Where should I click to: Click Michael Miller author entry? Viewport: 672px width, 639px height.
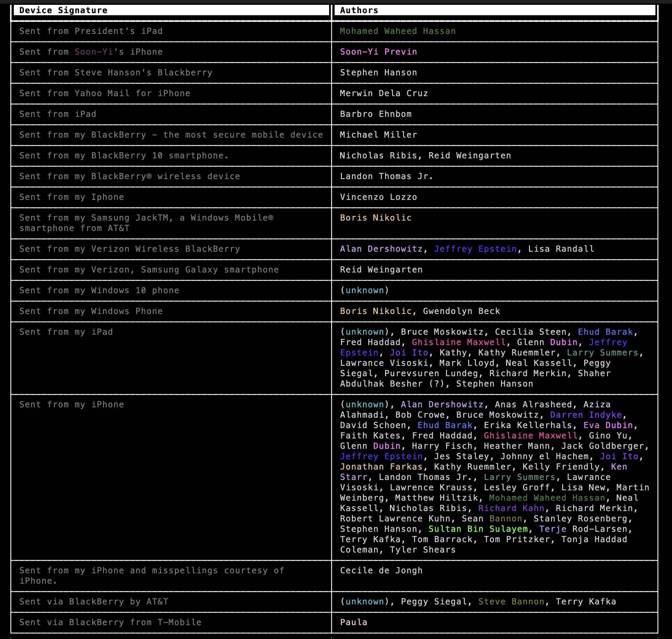click(378, 135)
